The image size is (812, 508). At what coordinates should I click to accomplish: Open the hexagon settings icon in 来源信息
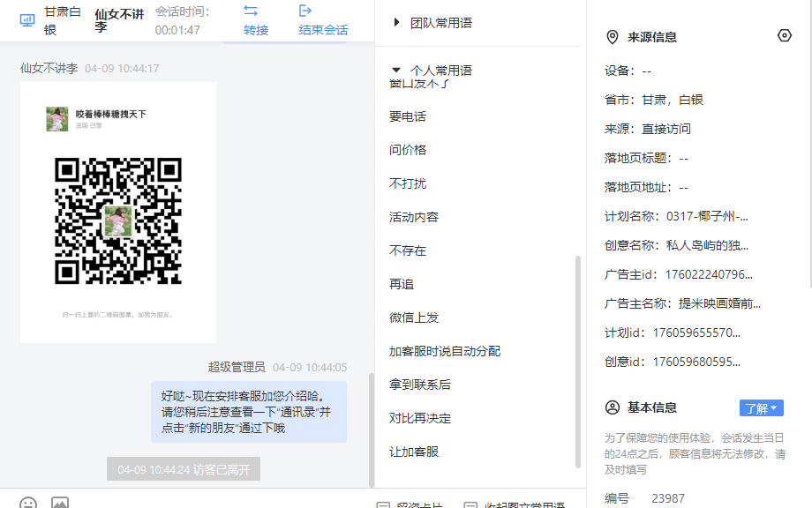[x=785, y=35]
